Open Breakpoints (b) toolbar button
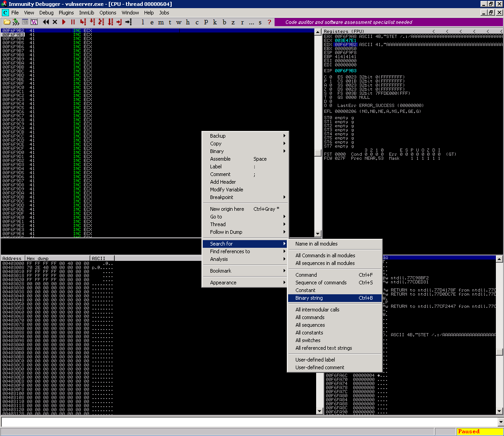 point(224,22)
